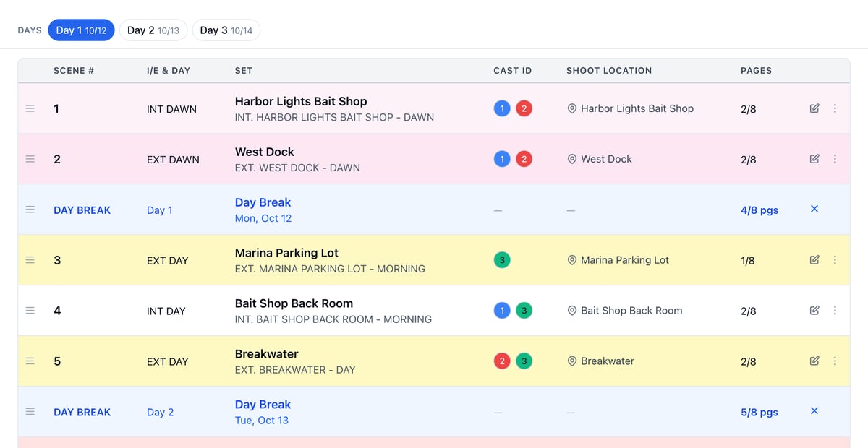The width and height of the screenshot is (868, 448).
Task: Remove the Day 2 day break
Action: 814,411
